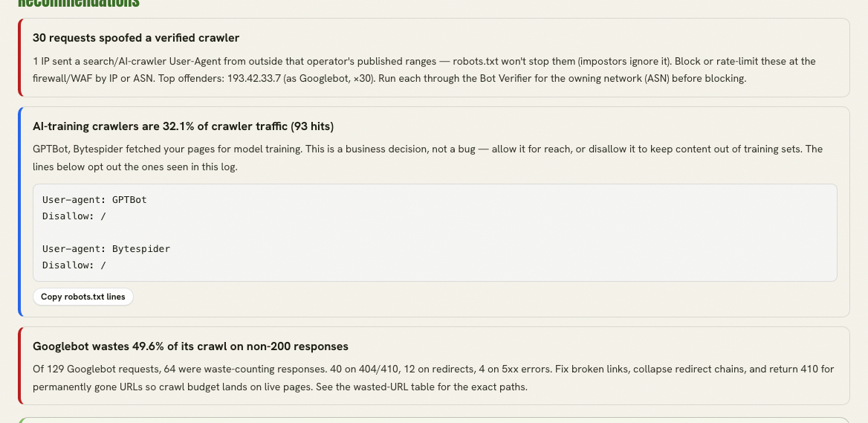Click the Disallow line under GPTBot
The image size is (868, 423).
click(74, 216)
